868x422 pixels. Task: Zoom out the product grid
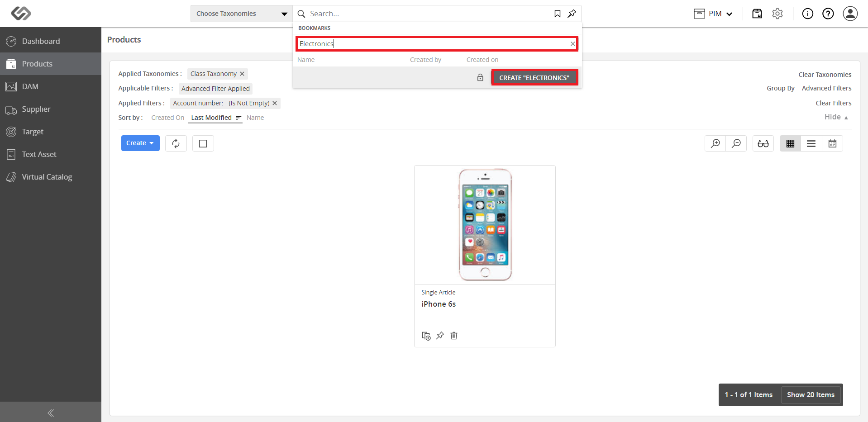coord(736,143)
